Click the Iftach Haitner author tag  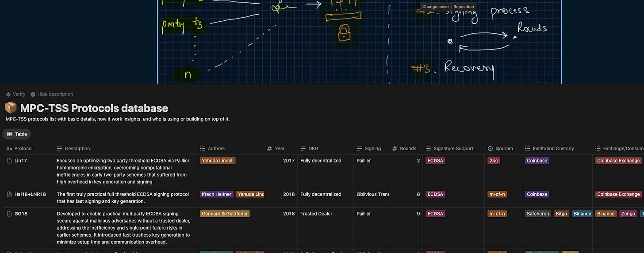pos(217,194)
